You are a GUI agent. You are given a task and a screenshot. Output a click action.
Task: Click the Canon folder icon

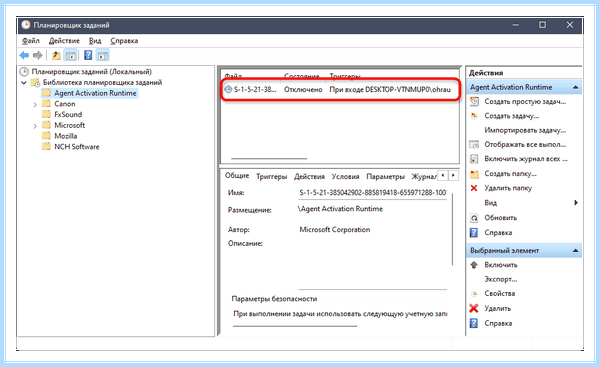(x=46, y=103)
